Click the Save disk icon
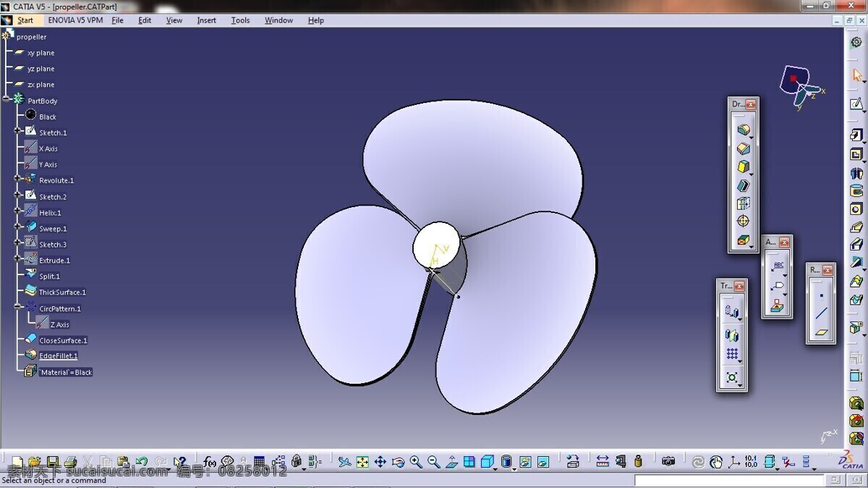 [x=53, y=462]
